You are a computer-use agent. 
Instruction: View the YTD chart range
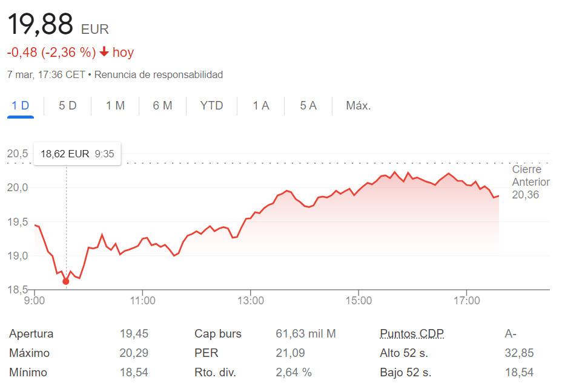point(210,105)
